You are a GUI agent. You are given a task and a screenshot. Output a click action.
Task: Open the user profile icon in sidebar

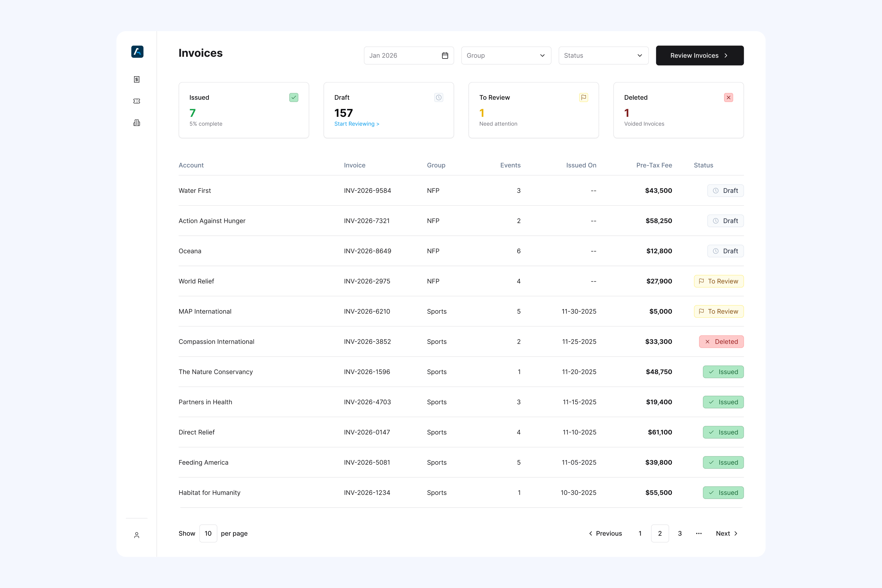[136, 535]
